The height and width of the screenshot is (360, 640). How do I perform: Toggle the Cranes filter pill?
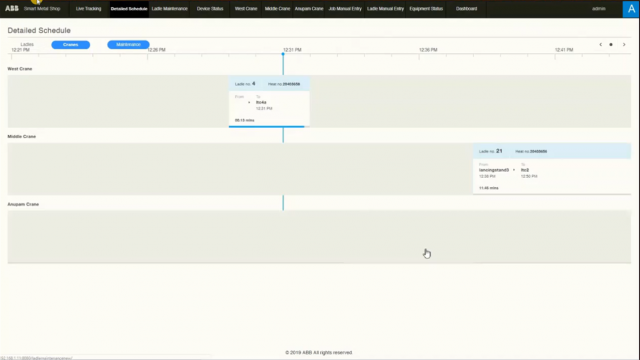[x=71, y=44]
